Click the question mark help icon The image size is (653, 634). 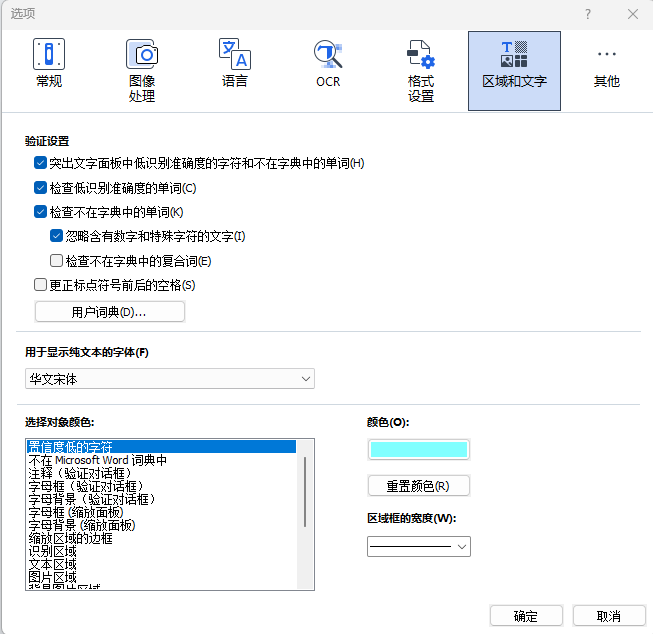[588, 14]
